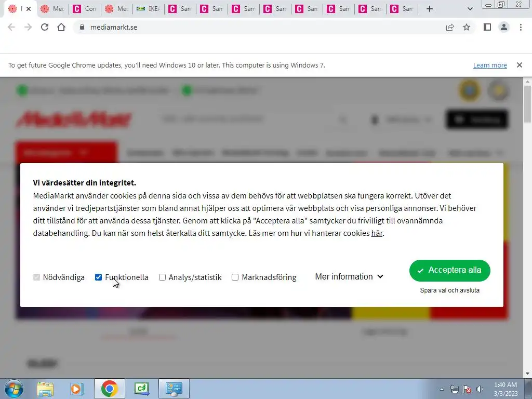Click the Learn more link

490,65
